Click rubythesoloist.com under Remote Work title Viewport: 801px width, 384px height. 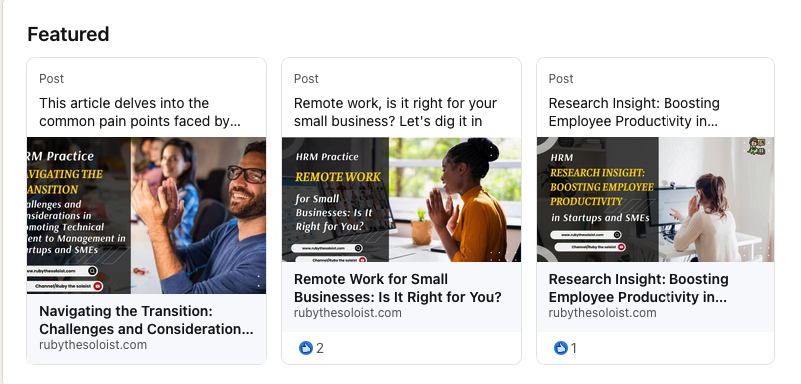pos(348,313)
